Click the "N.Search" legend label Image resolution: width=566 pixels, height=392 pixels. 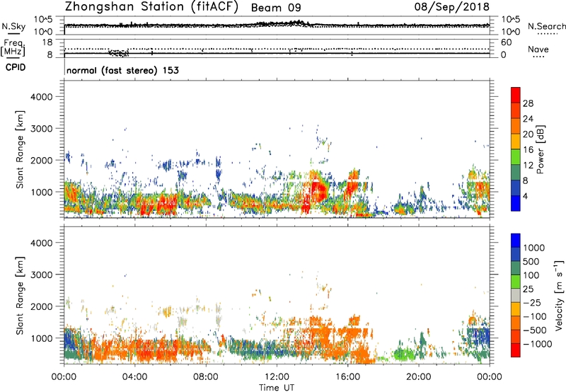pyautogui.click(x=546, y=26)
